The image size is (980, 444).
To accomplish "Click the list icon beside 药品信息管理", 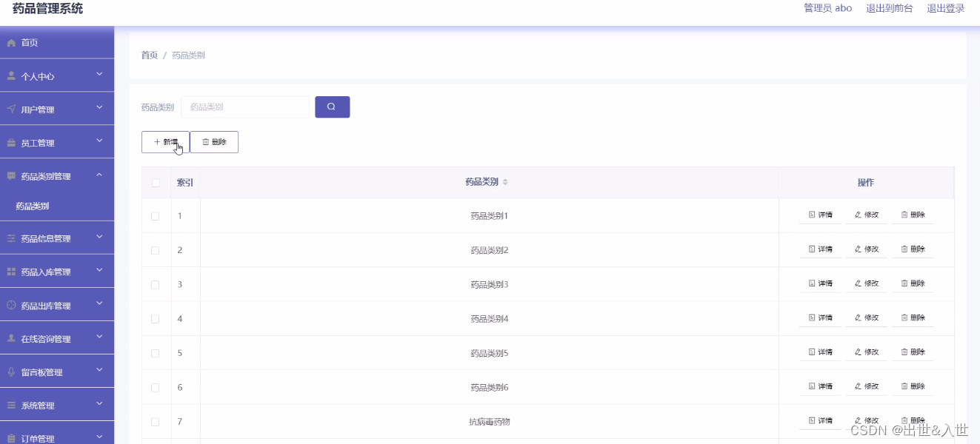I will click(x=11, y=238).
